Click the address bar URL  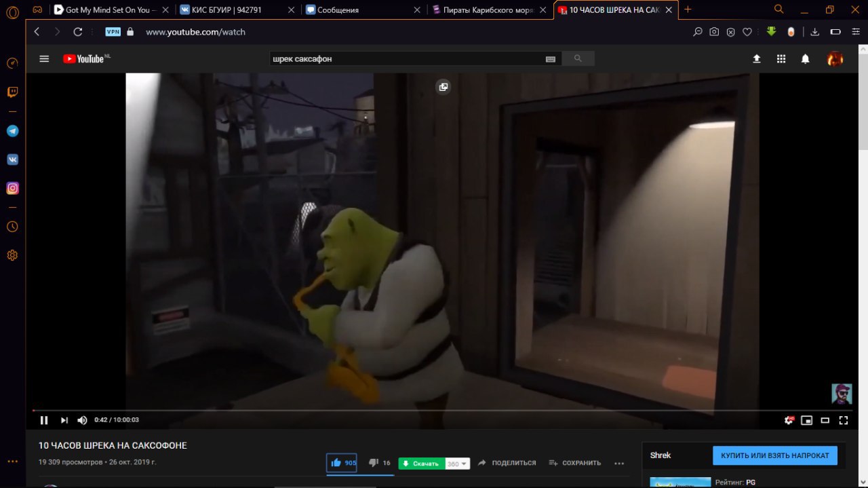(x=195, y=32)
